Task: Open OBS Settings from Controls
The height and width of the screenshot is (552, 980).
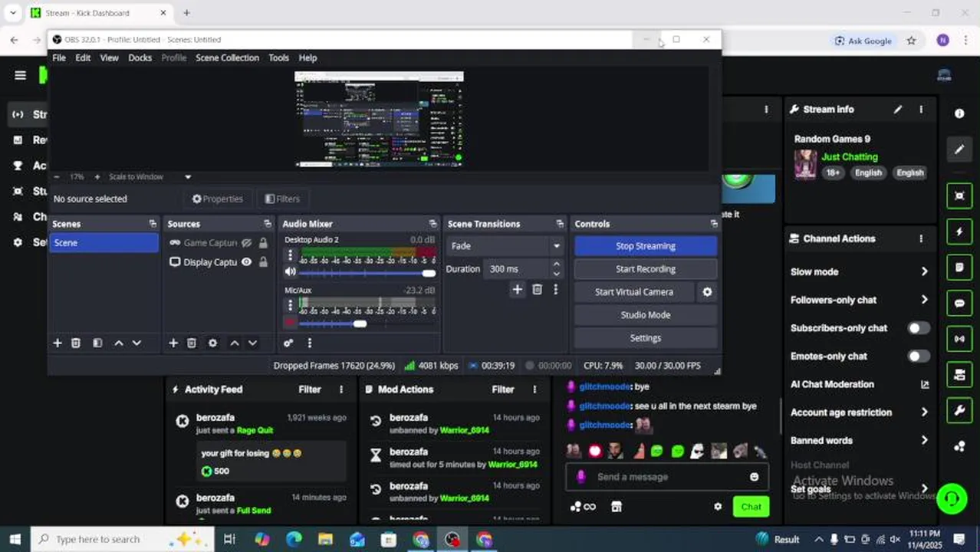Action: coord(646,338)
